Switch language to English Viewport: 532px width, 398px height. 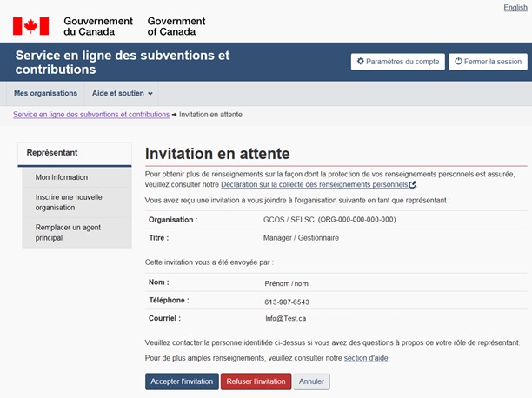click(x=515, y=7)
